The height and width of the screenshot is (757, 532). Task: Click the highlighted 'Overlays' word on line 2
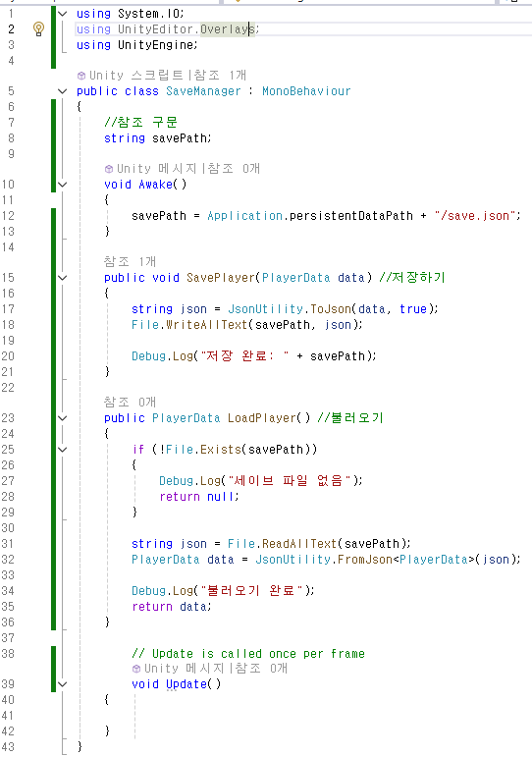tap(228, 29)
